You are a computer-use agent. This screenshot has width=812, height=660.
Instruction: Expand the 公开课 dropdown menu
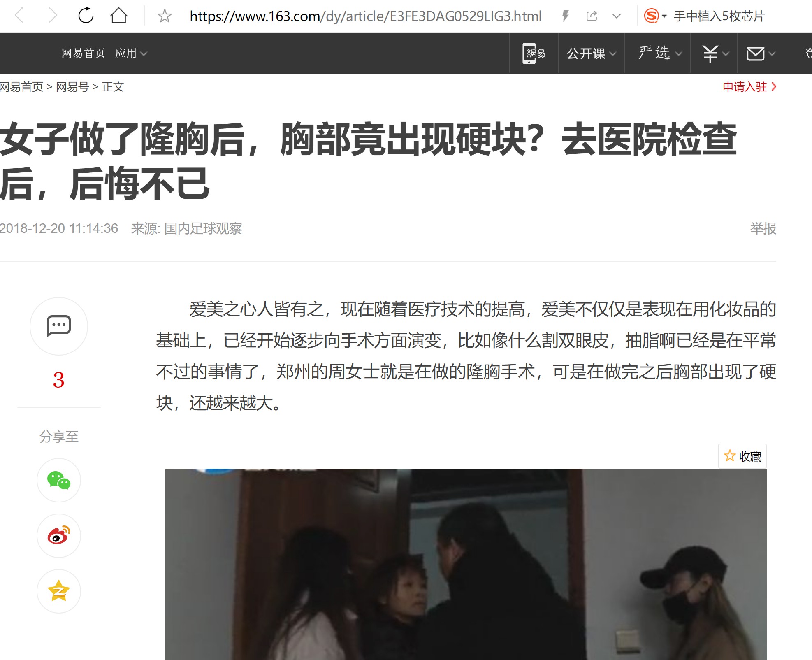coord(592,53)
